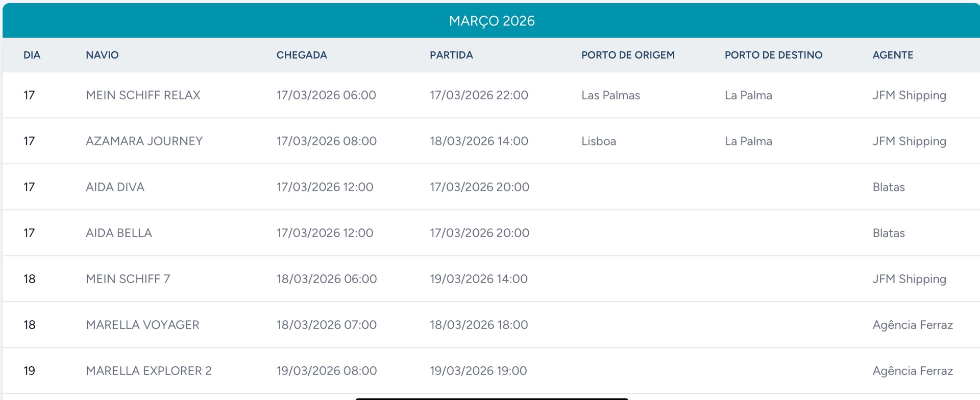Viewport: 980px width, 400px height.
Task: Select the NAVIO column header
Action: pyautogui.click(x=102, y=55)
